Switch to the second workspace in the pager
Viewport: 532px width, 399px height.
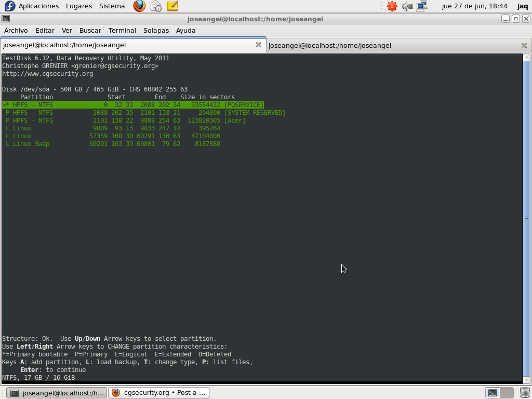506,393
